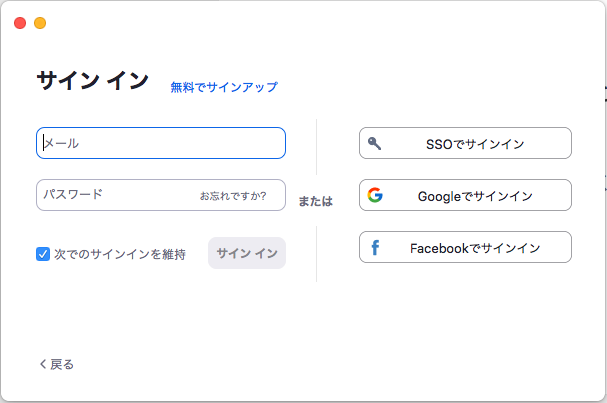Choose Googleでサインイン button
Image resolution: width=607 pixels, height=403 pixels.
[x=465, y=195]
